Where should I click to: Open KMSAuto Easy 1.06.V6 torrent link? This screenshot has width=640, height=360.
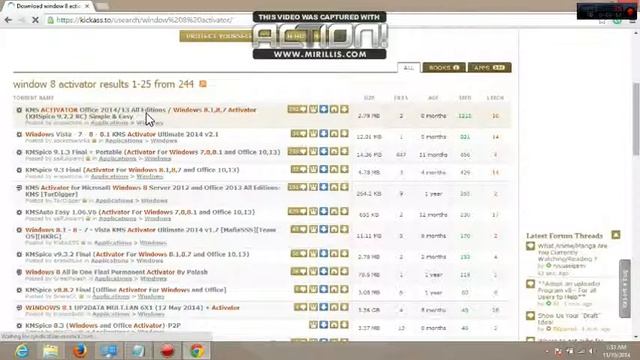(x=140, y=212)
